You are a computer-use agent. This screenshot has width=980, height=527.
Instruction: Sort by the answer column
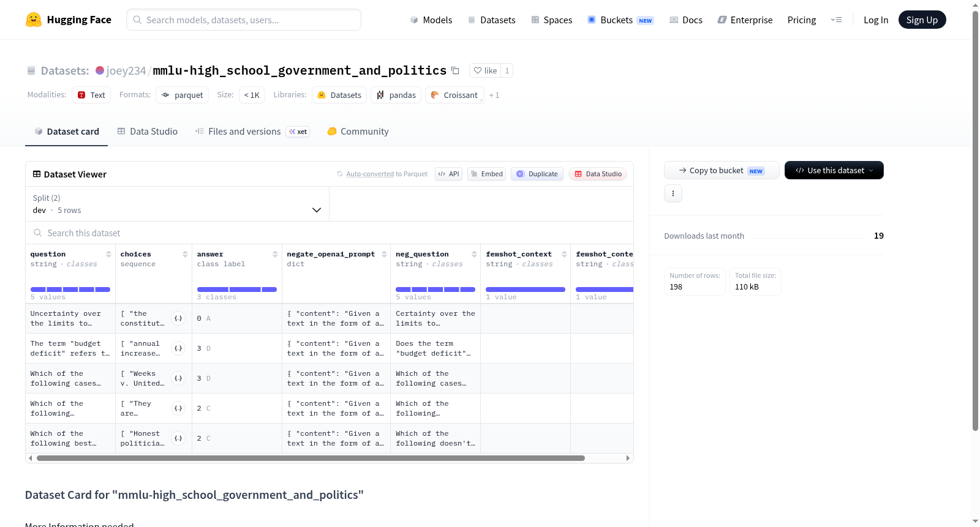click(275, 254)
